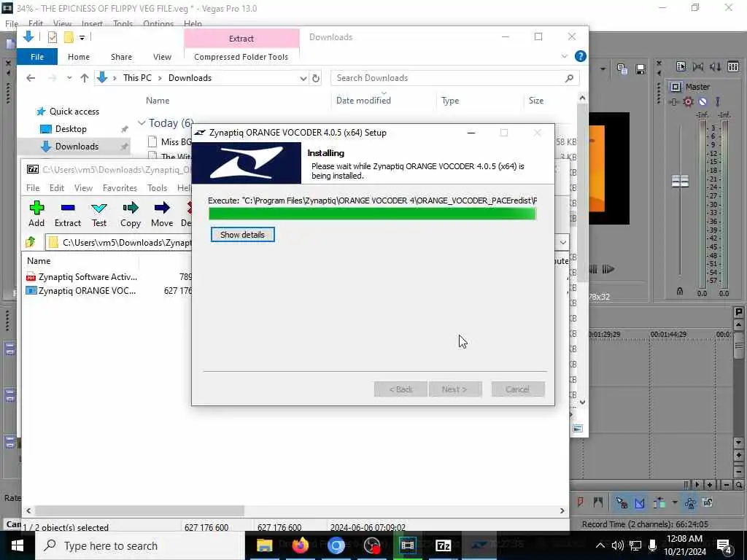This screenshot has height=560, width=747.
Task: Open the mixer audio properties icon in Vegas
Action: pos(681,66)
